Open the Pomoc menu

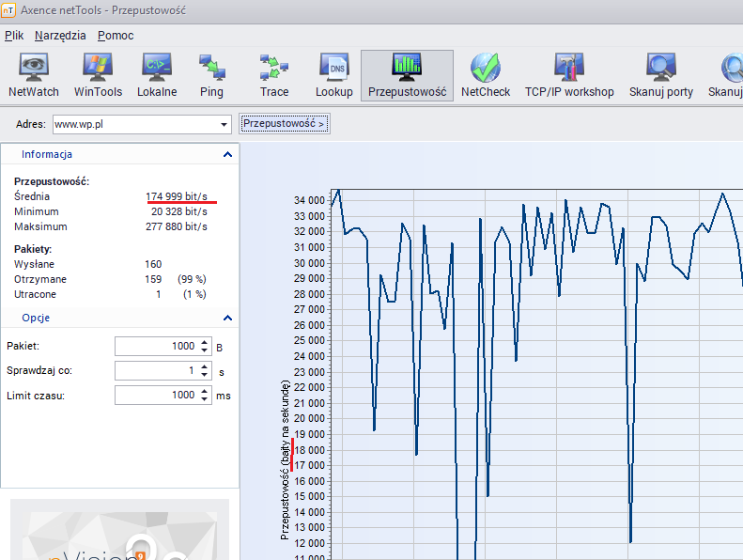pos(116,36)
